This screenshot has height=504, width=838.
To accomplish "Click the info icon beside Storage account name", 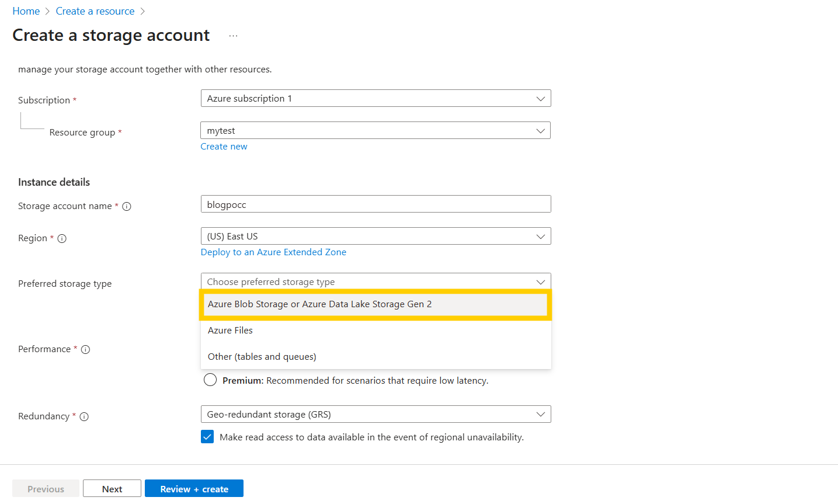I will coord(127,206).
